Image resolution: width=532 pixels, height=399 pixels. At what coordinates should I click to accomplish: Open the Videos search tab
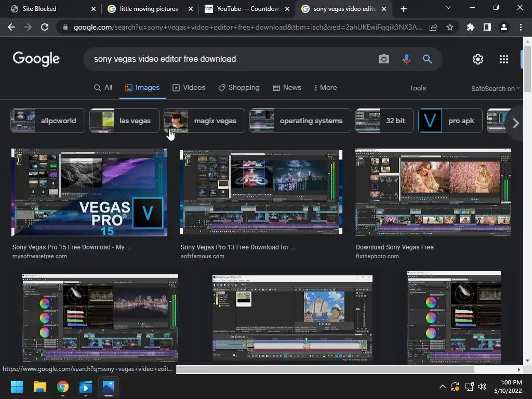[189, 87]
